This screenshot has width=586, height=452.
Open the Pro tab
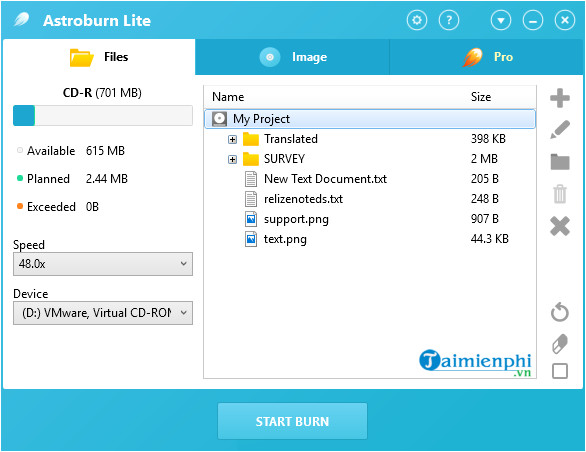486,57
